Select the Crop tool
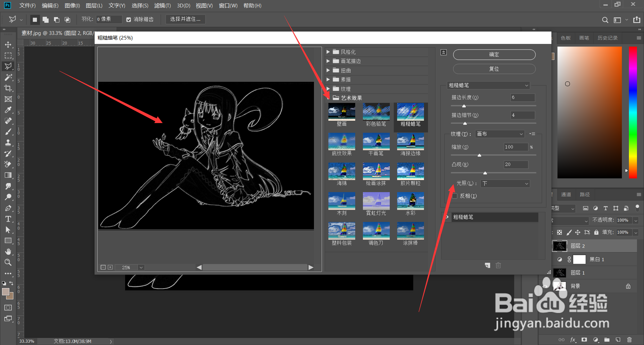 (x=8, y=88)
